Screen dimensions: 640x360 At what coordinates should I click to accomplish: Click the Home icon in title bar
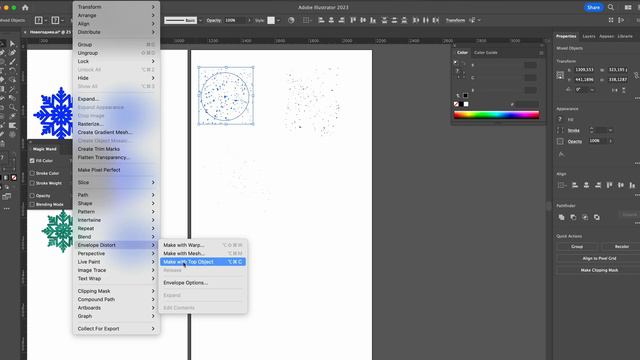25,7
